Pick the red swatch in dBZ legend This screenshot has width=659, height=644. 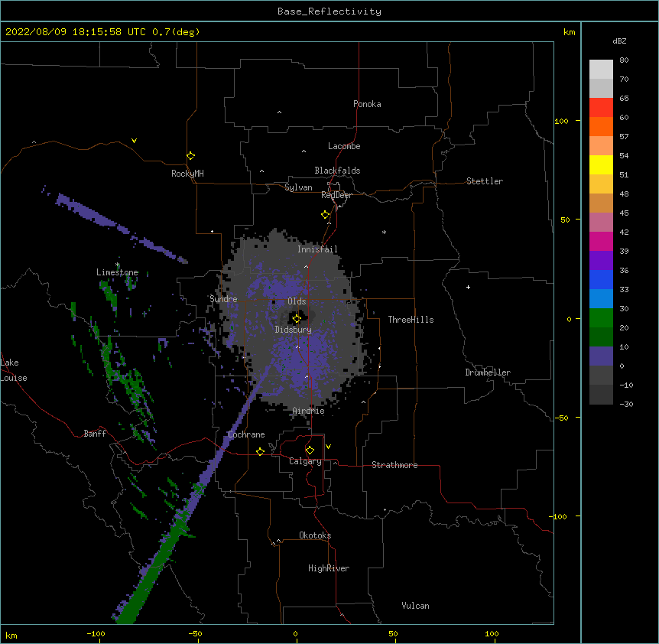[x=601, y=108]
